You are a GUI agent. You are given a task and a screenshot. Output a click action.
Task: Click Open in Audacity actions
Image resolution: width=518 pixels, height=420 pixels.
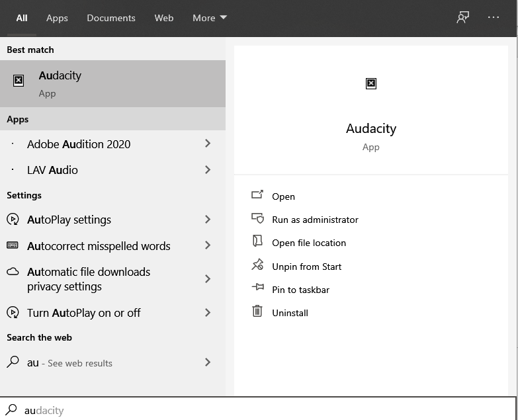click(283, 196)
